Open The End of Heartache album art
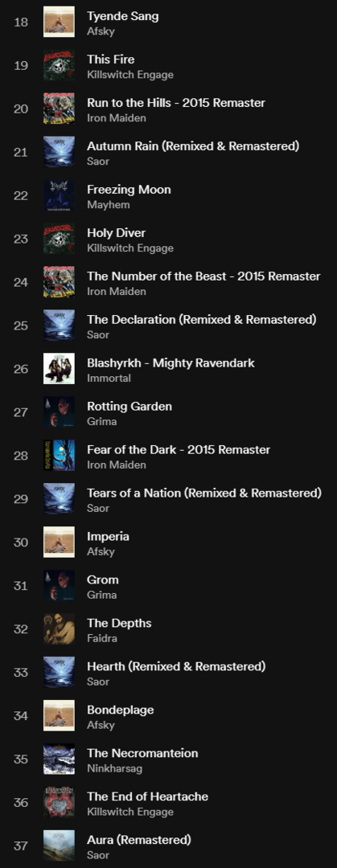337x868 pixels. coord(59,802)
